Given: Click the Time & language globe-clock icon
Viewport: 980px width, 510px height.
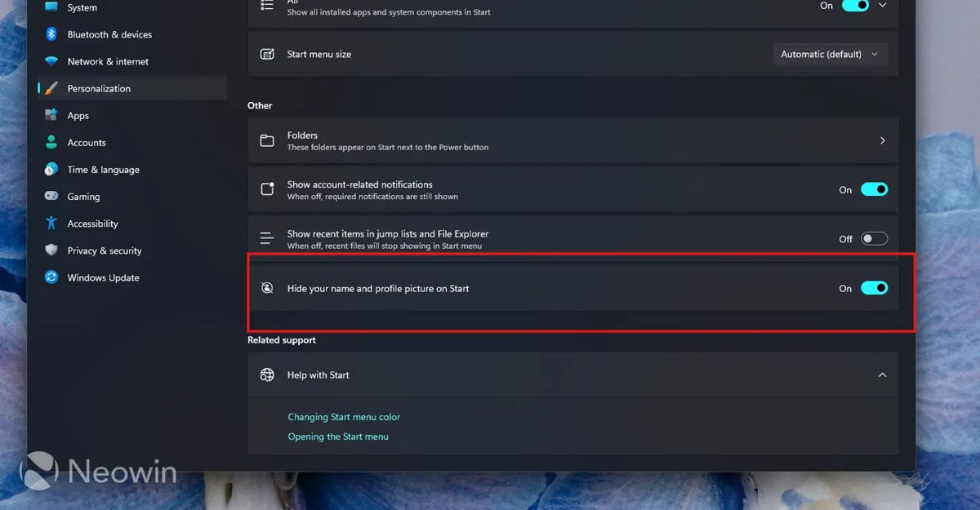Looking at the screenshot, I should [51, 169].
